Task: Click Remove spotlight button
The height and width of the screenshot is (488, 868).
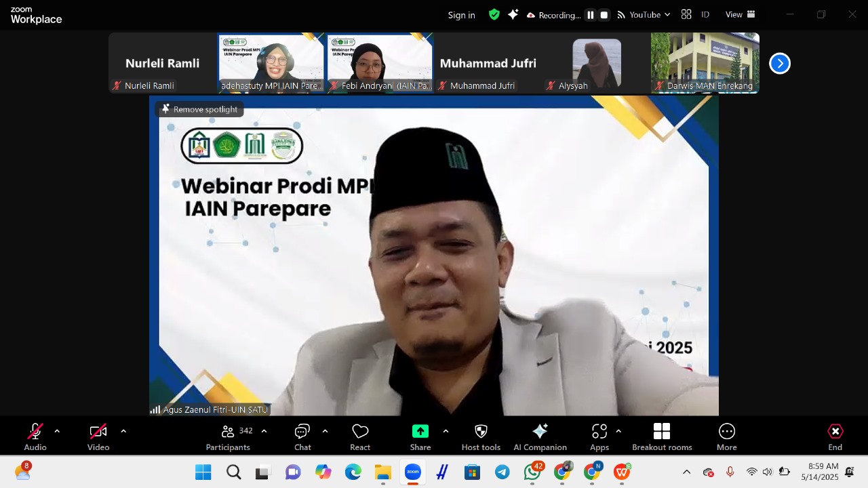Action: pos(199,109)
